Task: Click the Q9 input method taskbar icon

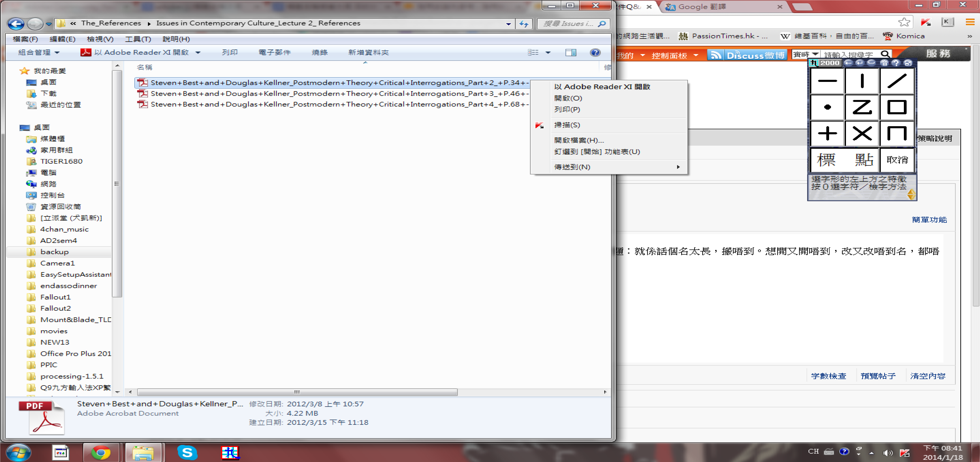Action: (230, 453)
